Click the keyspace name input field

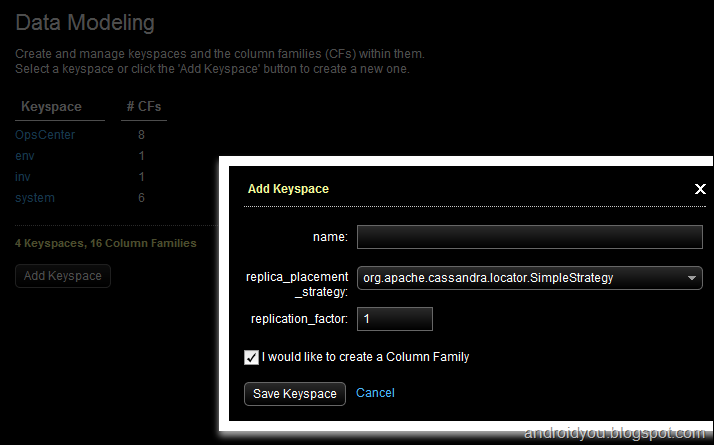(530, 237)
